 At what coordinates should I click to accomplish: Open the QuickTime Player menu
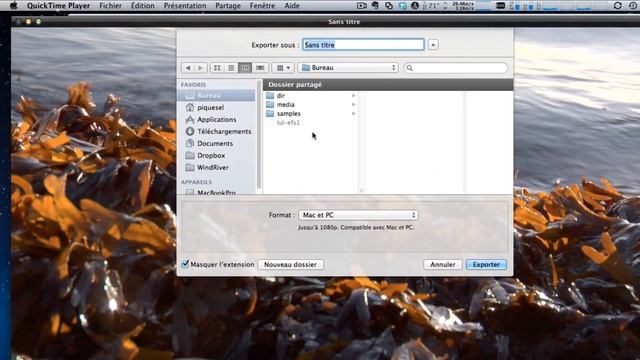click(58, 6)
